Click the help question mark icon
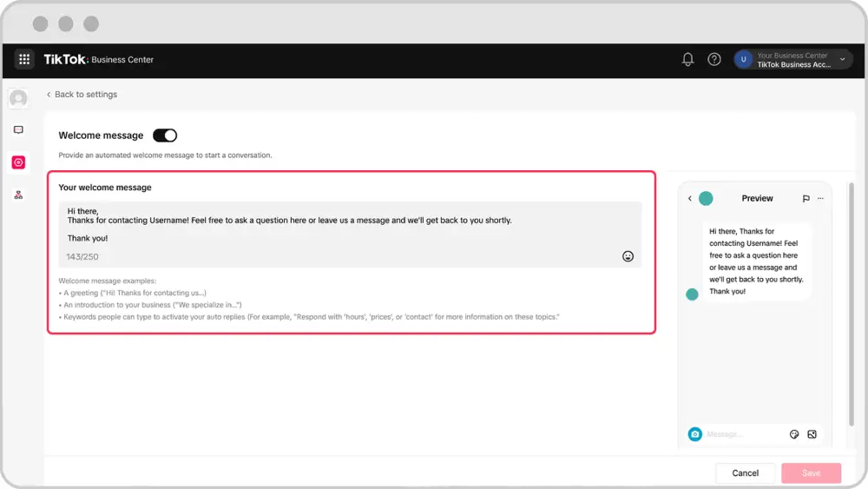The height and width of the screenshot is (489, 868). click(714, 59)
